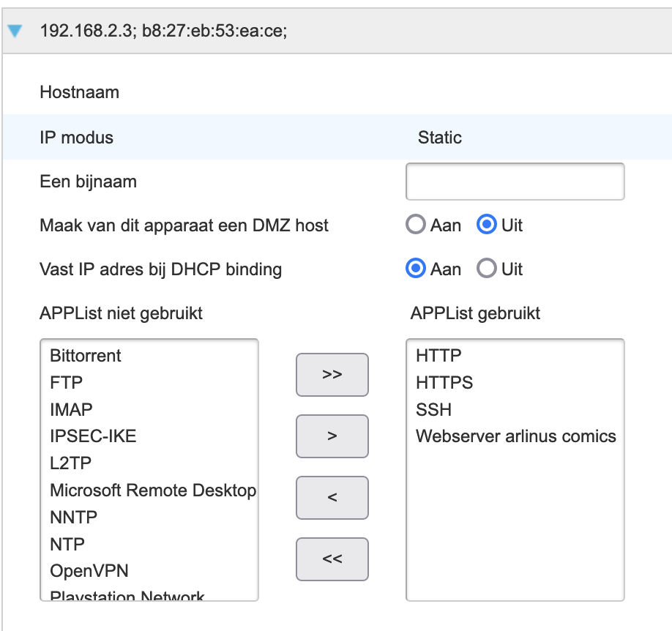
Task: Choose IMAP from the unused APPList
Action: click(x=72, y=409)
